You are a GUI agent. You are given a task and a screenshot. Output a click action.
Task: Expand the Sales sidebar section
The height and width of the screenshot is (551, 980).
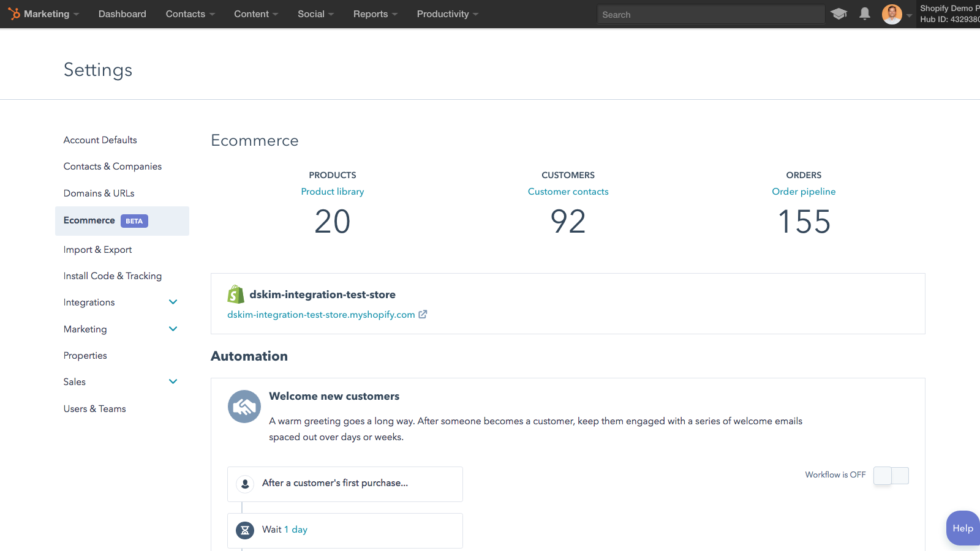pos(173,382)
